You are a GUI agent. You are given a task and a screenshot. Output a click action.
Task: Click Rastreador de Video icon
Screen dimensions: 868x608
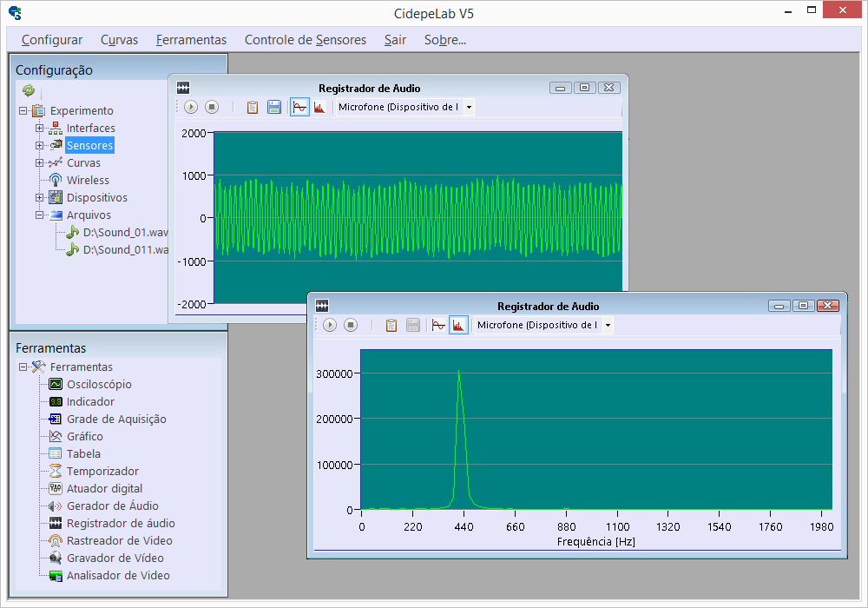[56, 540]
